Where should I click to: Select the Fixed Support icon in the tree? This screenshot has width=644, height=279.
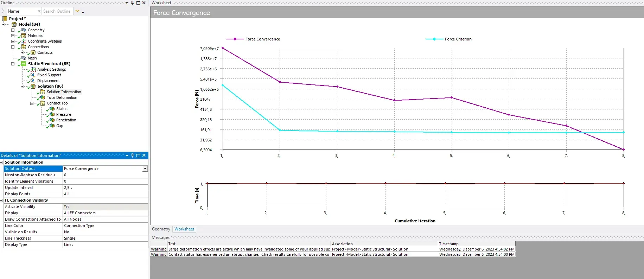click(x=33, y=75)
